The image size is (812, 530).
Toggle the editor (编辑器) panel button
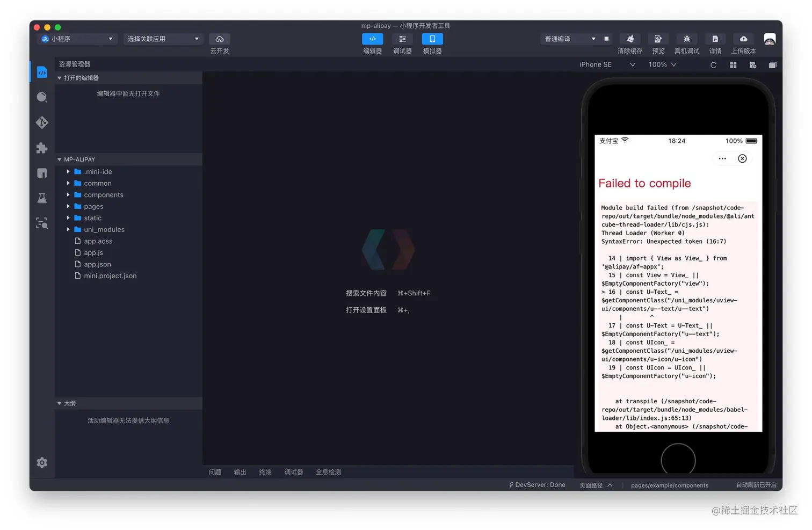point(372,39)
